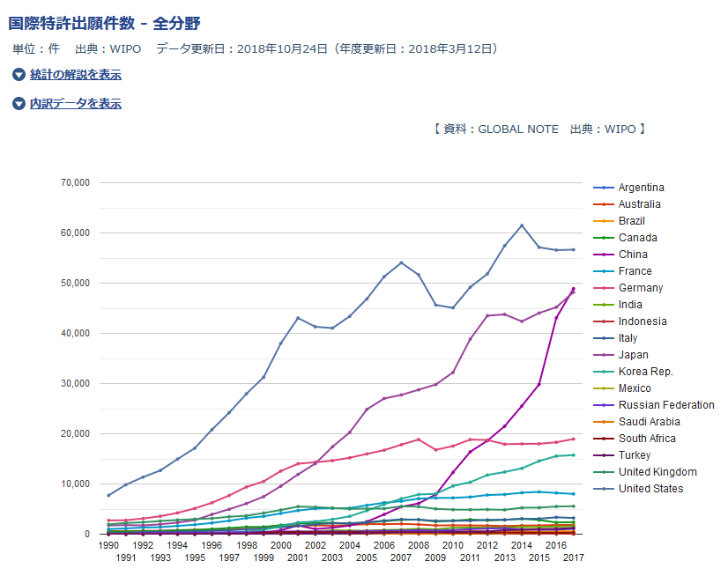Toggle the United States legend entry
Viewport: 728px width, 576px height.
pos(650,489)
